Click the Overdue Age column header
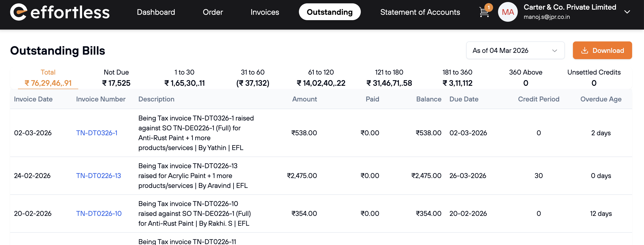This screenshot has height=245, width=644. point(600,99)
